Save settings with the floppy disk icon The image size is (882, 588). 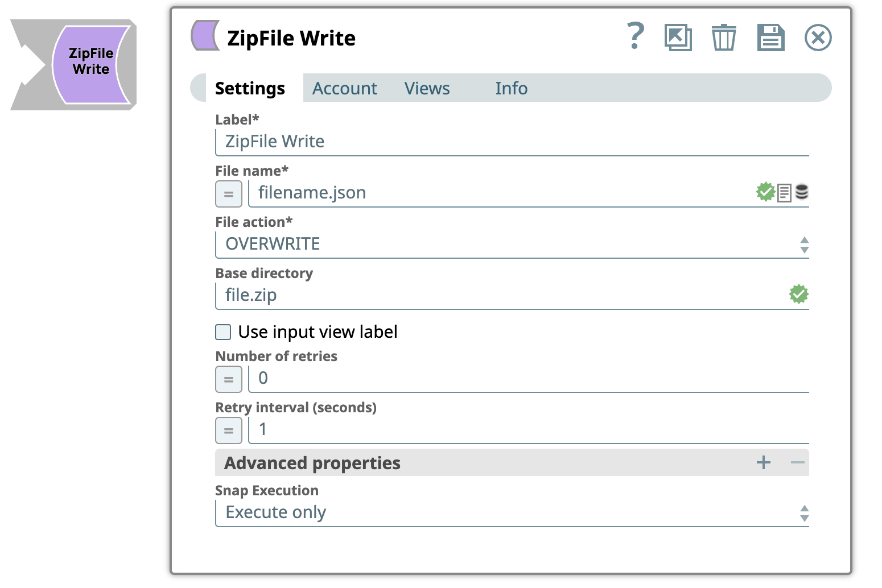point(770,38)
